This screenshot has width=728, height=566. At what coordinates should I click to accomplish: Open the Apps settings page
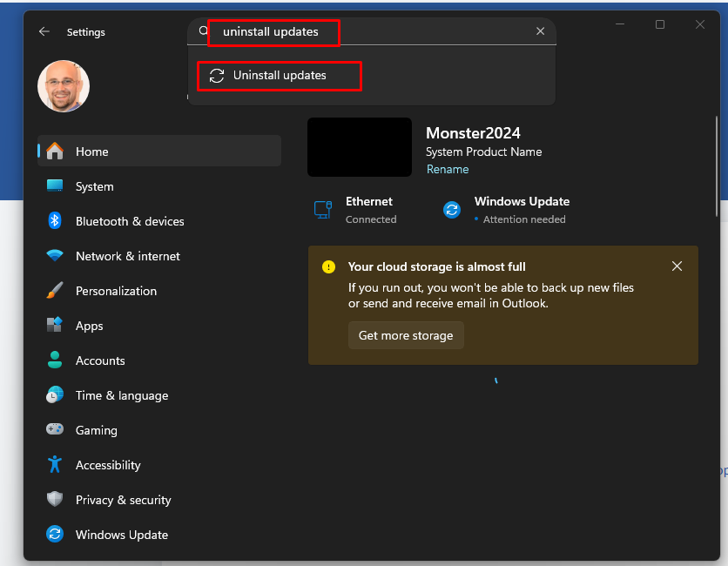pos(159,326)
